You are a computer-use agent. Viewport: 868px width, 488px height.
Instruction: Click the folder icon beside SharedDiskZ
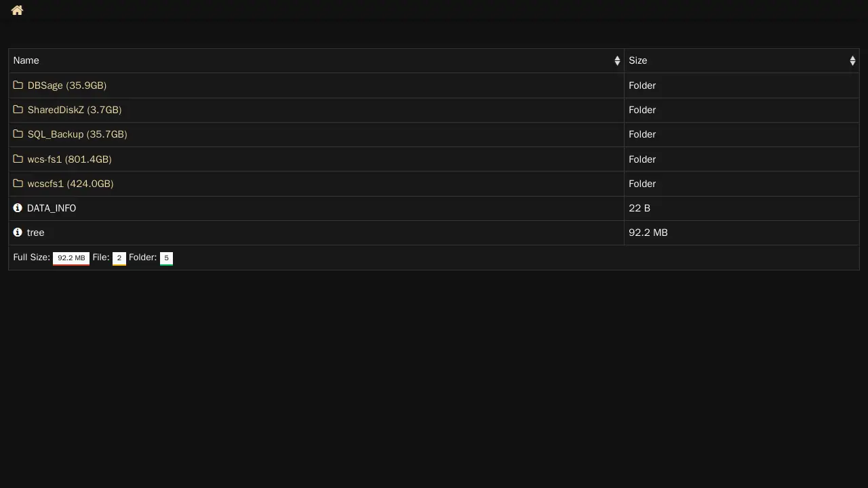click(x=18, y=110)
